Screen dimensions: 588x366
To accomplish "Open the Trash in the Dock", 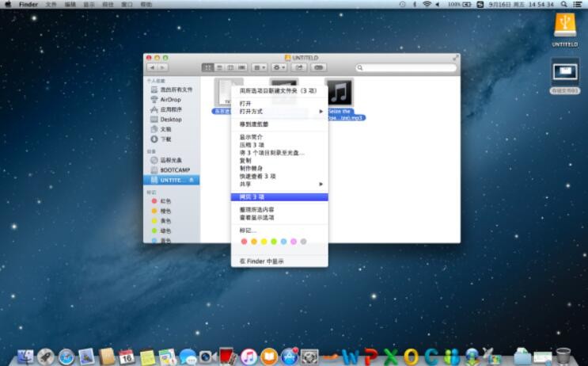I will (563, 356).
